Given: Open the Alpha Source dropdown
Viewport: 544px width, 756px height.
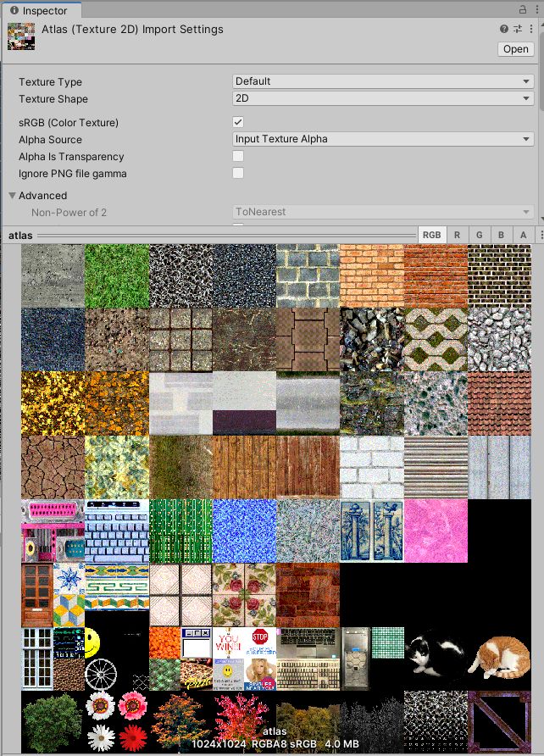Looking at the screenshot, I should tap(383, 139).
